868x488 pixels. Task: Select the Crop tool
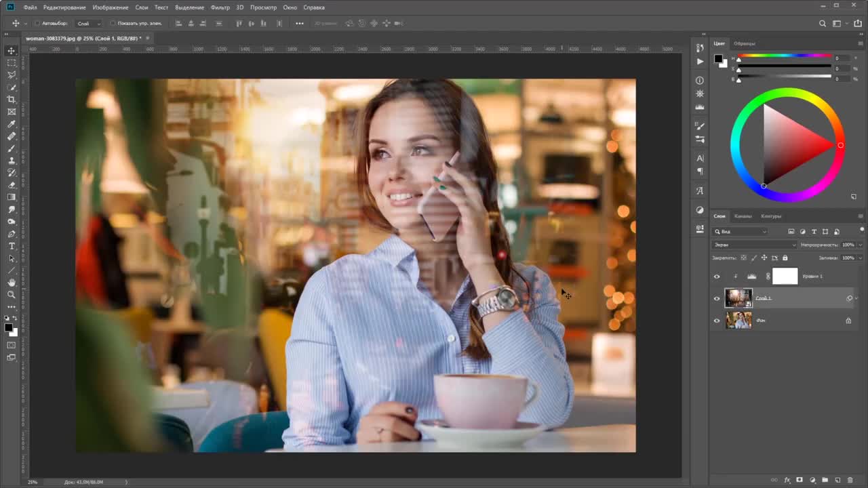point(12,99)
